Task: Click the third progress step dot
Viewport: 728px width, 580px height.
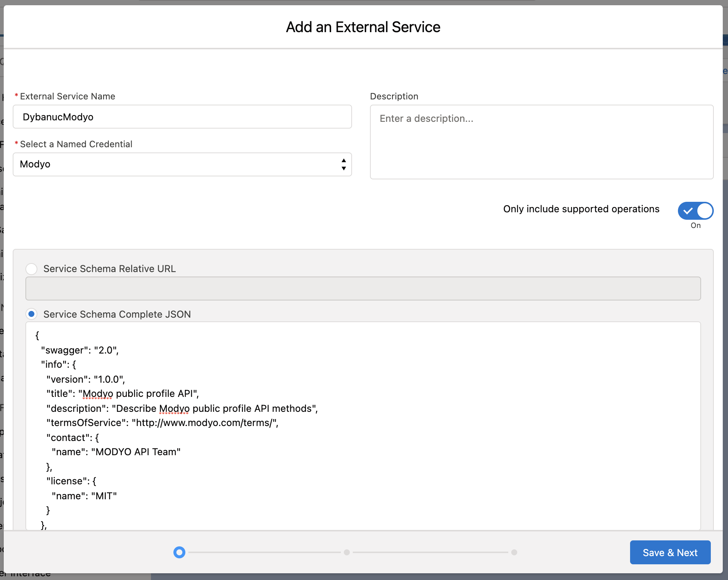Action: click(x=514, y=552)
